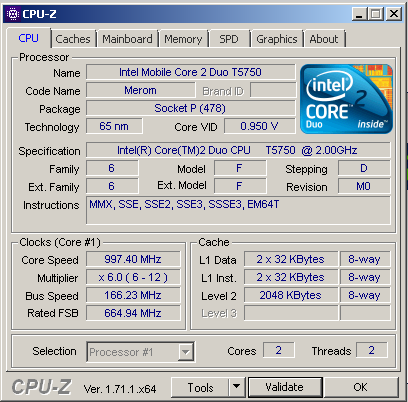Show the Graphics tab
The width and height of the screenshot is (408, 402).
[x=277, y=39]
